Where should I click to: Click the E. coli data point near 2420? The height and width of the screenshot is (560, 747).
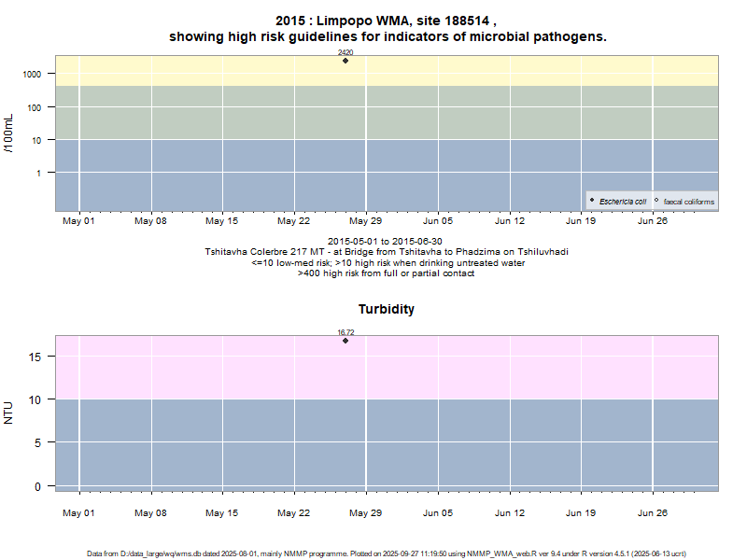[345, 60]
